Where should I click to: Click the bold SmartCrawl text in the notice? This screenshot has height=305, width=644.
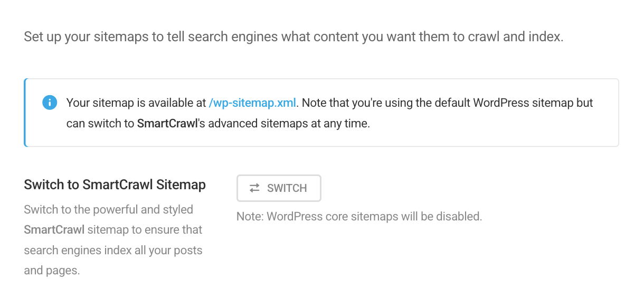(167, 123)
